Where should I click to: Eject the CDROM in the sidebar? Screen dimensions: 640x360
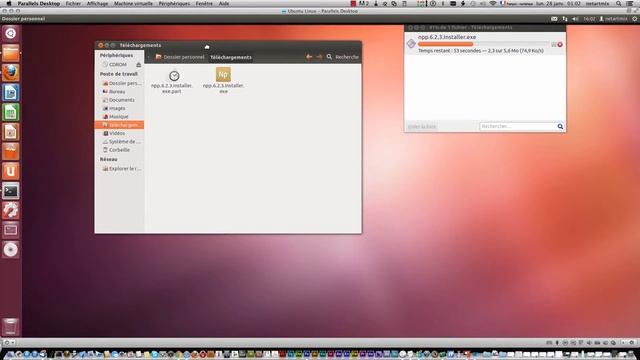(138, 64)
